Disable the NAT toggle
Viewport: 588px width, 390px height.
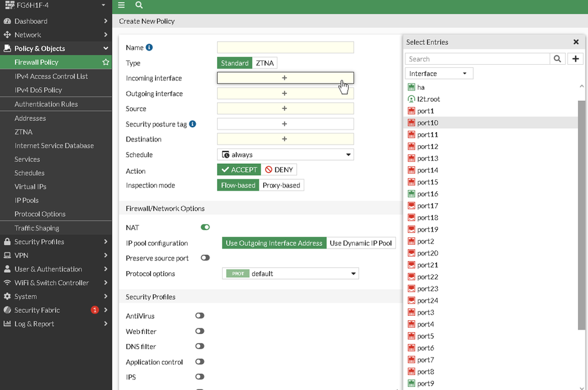[x=205, y=227]
